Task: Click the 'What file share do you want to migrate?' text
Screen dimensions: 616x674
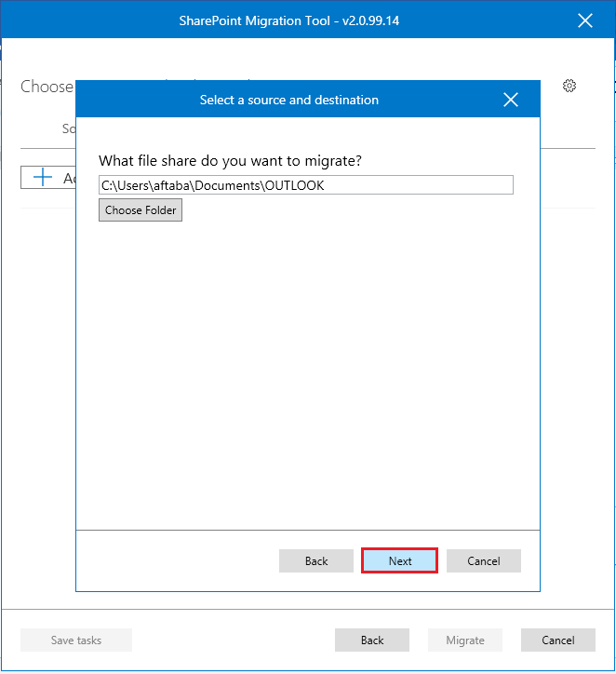Action: [230, 161]
